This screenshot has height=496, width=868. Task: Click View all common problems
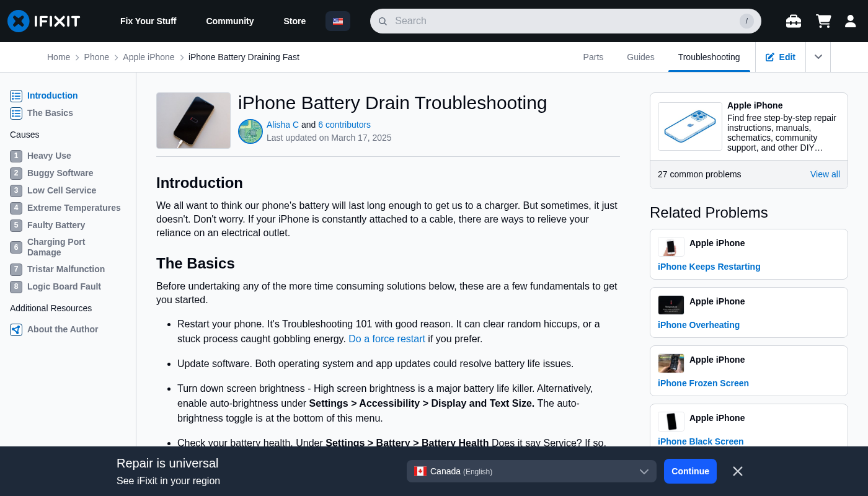tap(825, 174)
